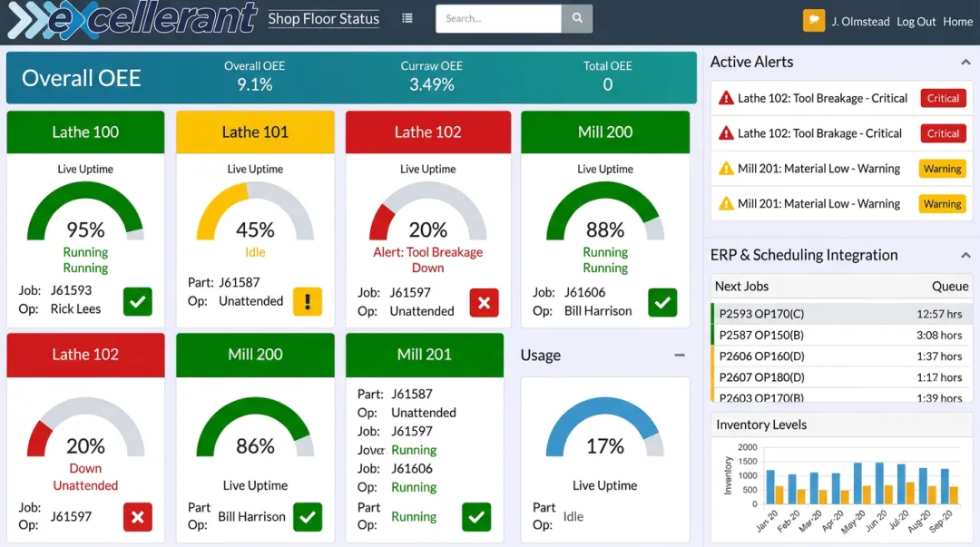
Task: Click the Search input field
Action: click(498, 18)
